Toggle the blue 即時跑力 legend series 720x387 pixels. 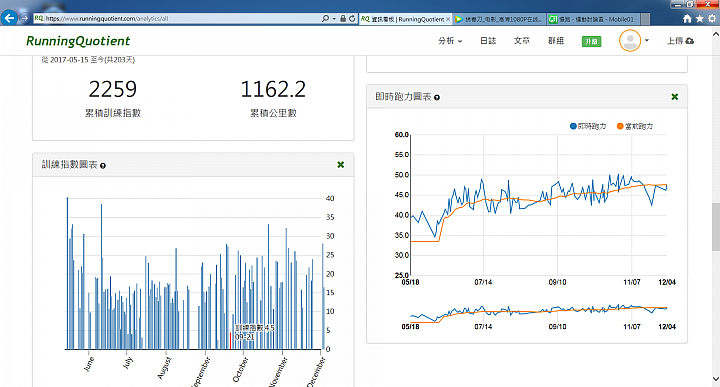point(588,126)
